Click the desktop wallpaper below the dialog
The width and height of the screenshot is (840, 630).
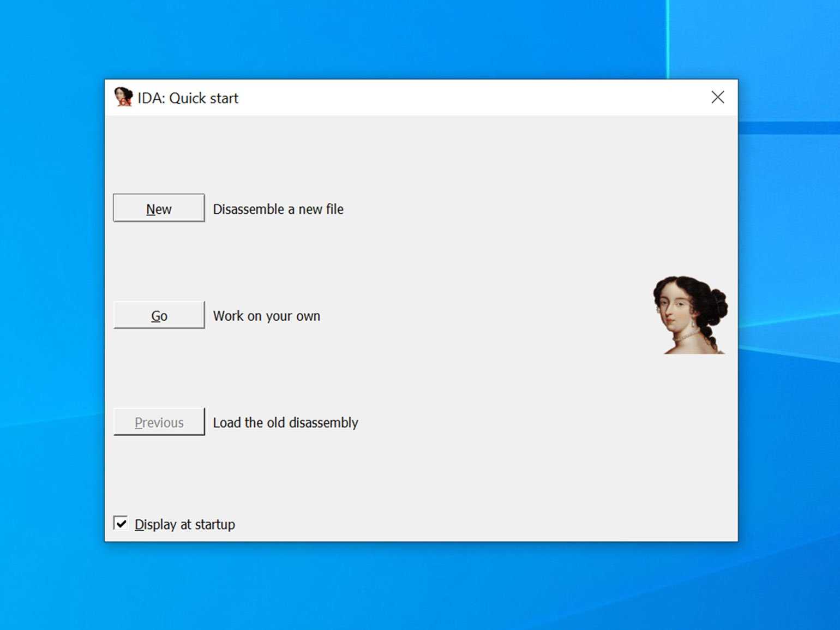[420, 586]
